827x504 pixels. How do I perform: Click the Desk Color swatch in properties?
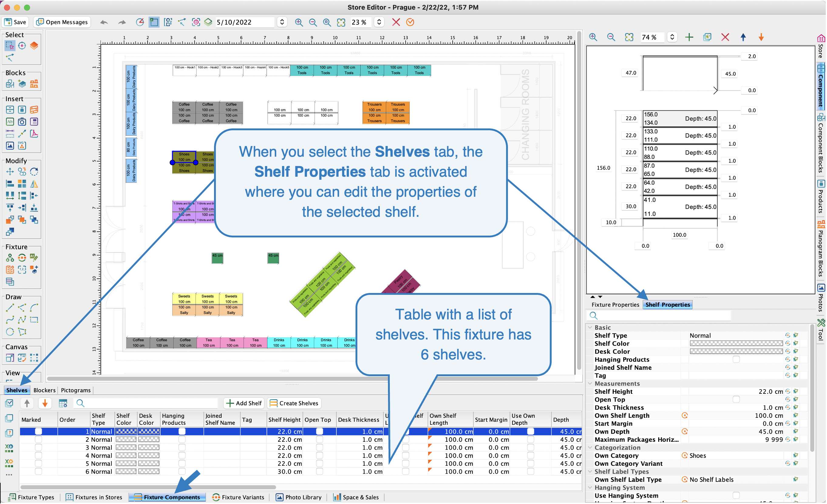[736, 351]
